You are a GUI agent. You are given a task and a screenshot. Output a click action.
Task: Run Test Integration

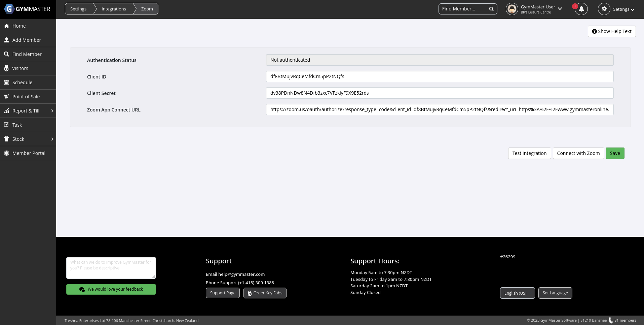point(529,153)
